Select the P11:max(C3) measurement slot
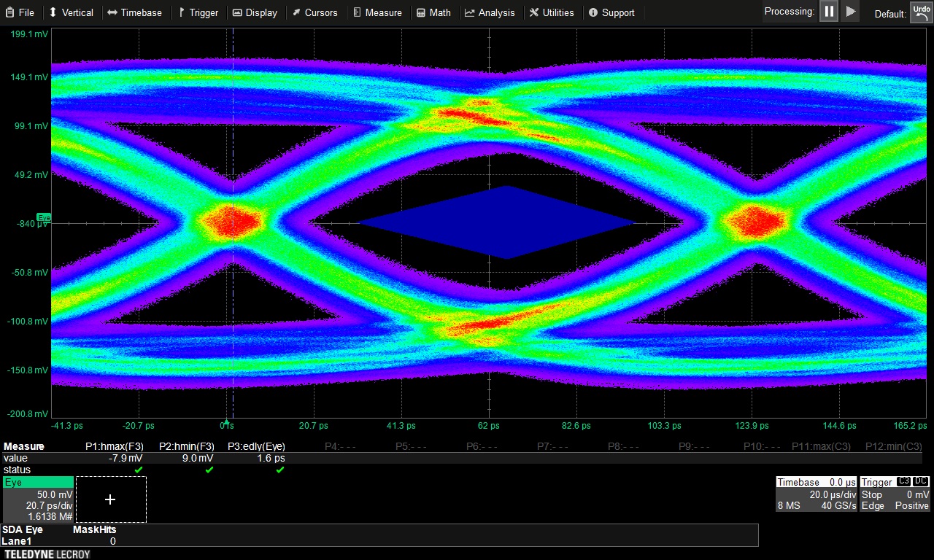Viewport: 934px width, 560px height. (x=821, y=446)
